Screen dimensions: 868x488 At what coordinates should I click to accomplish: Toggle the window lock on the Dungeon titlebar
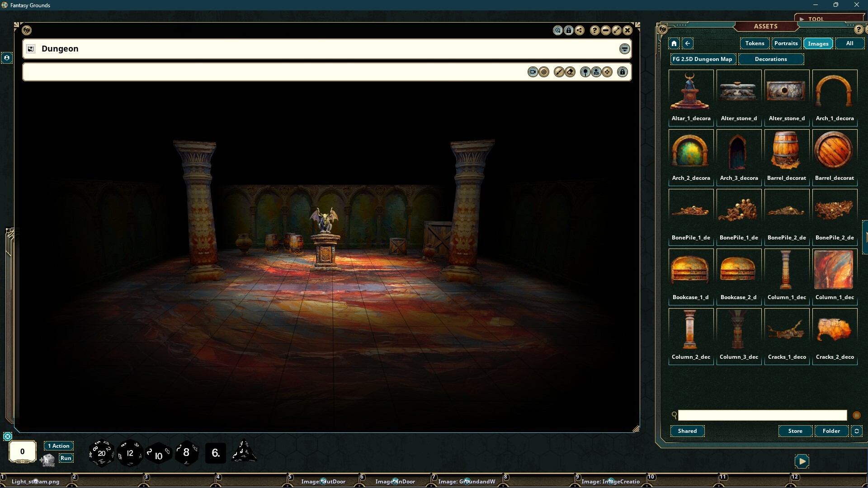point(569,30)
